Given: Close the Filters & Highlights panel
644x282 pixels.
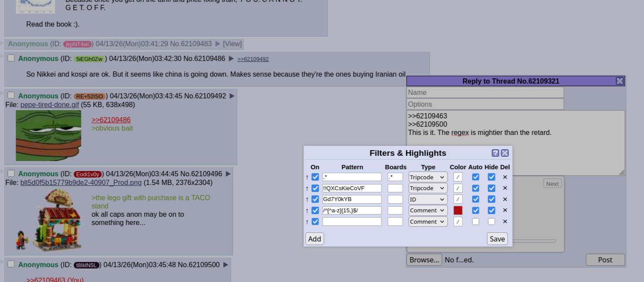Looking at the screenshot, I should pyautogui.click(x=505, y=153).
